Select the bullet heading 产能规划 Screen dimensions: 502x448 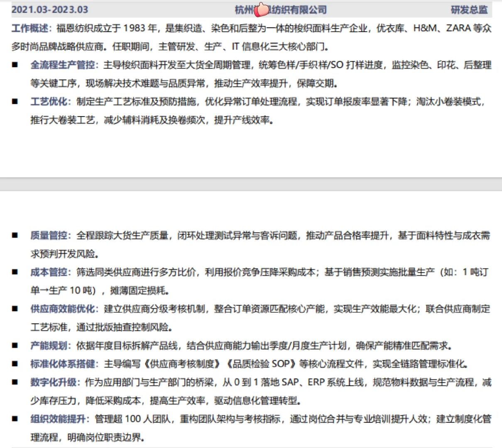tap(49, 346)
